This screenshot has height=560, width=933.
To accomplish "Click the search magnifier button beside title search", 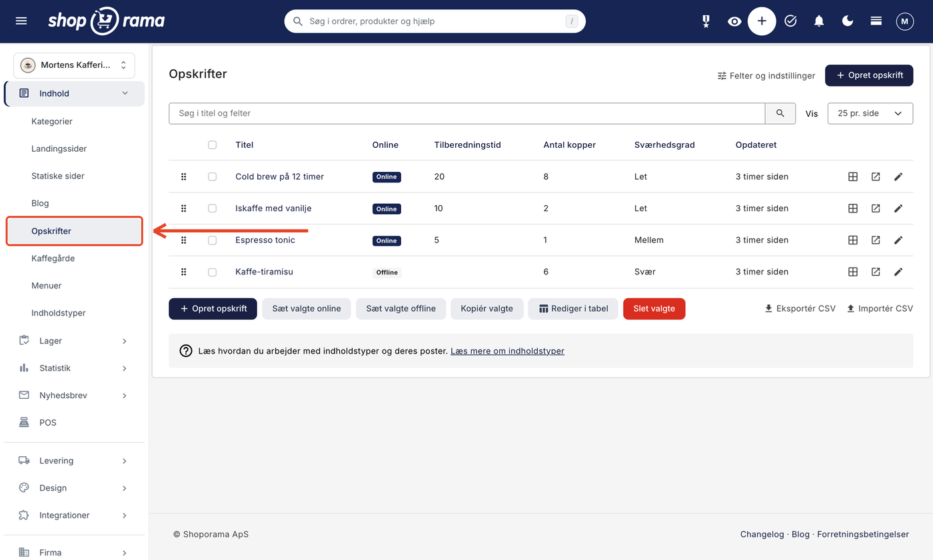I will (780, 113).
